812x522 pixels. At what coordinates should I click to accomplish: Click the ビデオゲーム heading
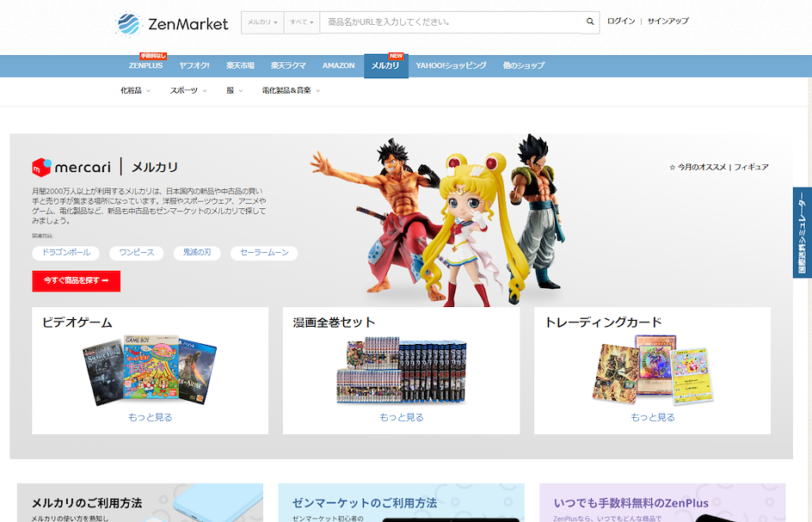pyautogui.click(x=77, y=322)
